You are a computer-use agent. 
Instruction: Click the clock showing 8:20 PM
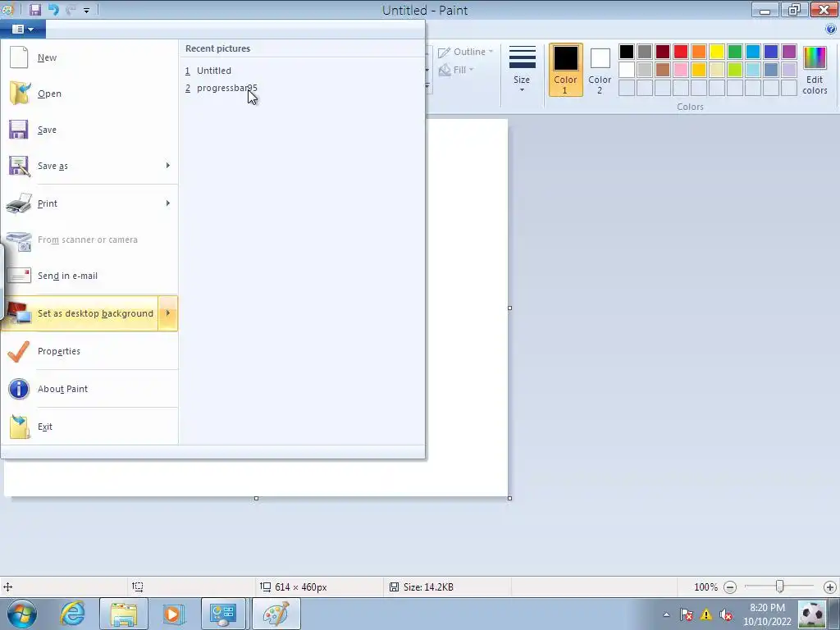[x=767, y=608]
